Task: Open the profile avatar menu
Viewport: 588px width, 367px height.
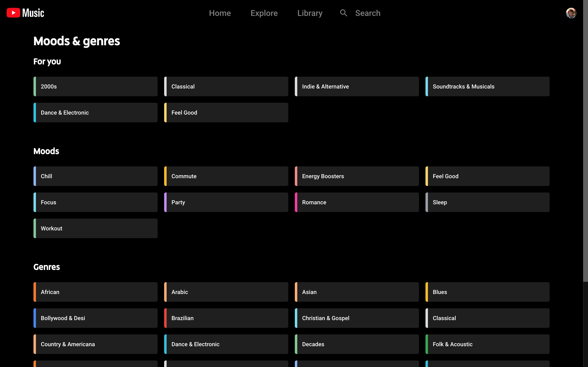Action: tap(571, 13)
